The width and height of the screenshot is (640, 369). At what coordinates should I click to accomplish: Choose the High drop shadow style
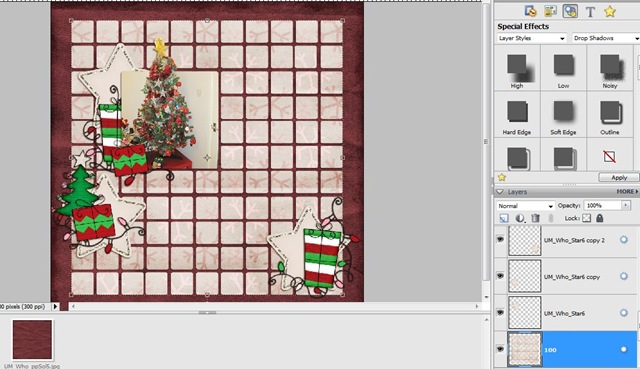(x=517, y=68)
